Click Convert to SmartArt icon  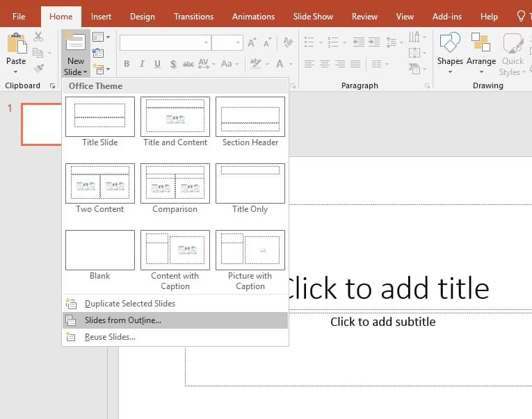[x=414, y=69]
